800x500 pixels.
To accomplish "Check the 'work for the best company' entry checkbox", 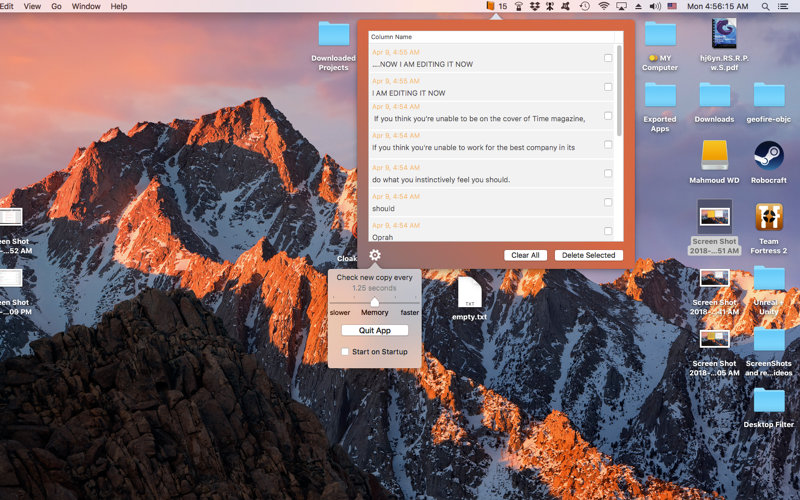I will click(x=608, y=144).
